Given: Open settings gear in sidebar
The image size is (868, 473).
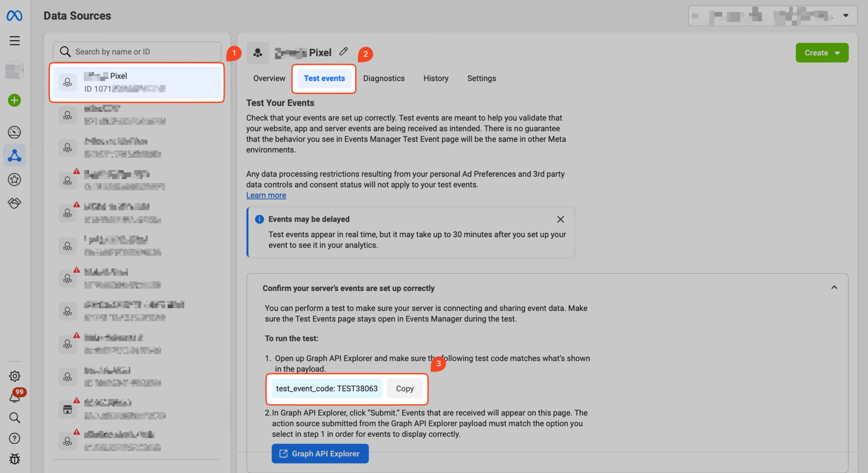Looking at the screenshot, I should click(x=15, y=376).
